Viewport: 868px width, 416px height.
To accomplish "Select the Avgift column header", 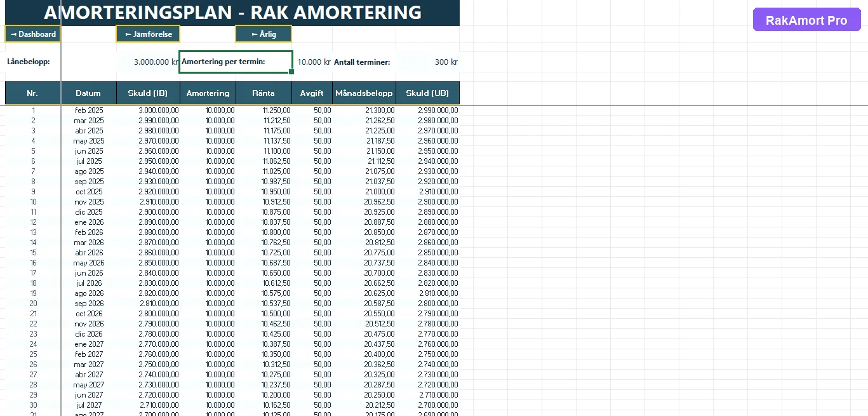I will point(312,93).
